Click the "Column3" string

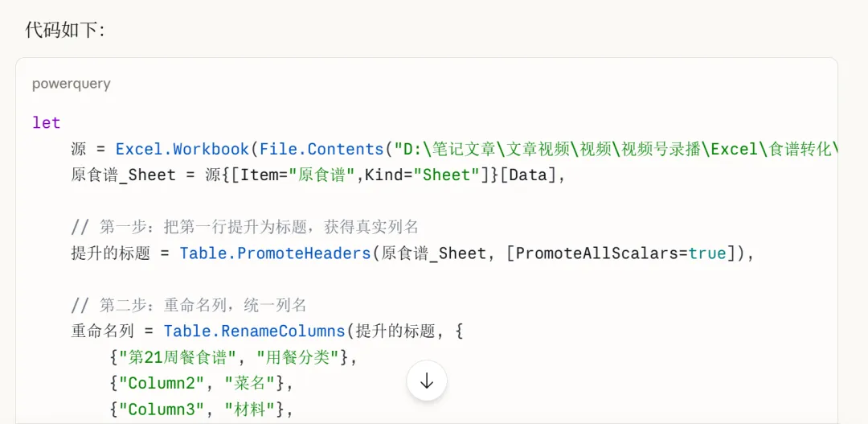[x=161, y=409]
